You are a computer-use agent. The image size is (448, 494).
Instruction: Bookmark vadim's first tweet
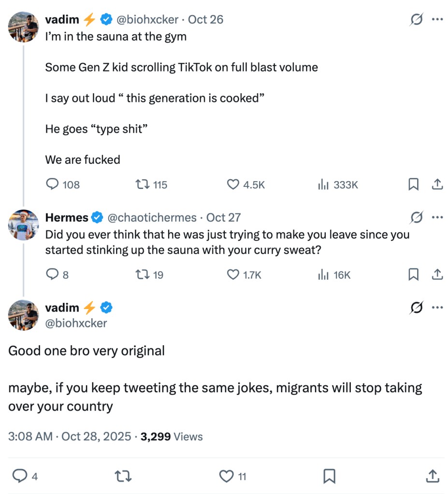(413, 184)
